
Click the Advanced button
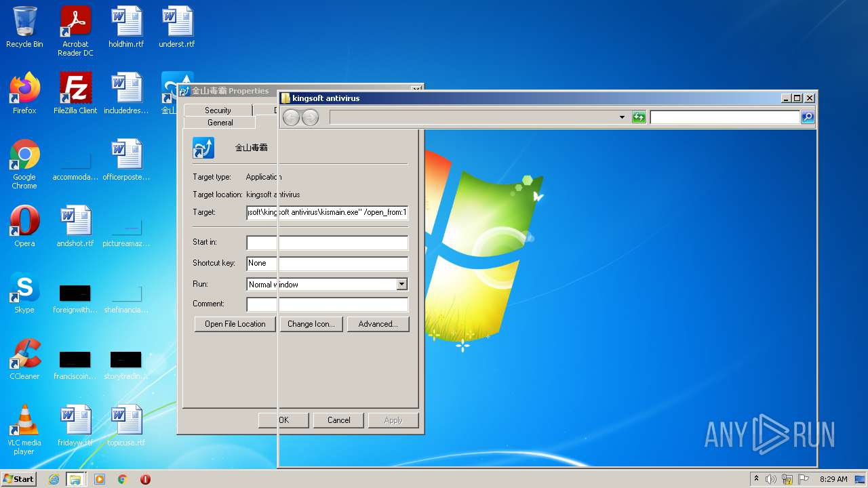pyautogui.click(x=378, y=324)
